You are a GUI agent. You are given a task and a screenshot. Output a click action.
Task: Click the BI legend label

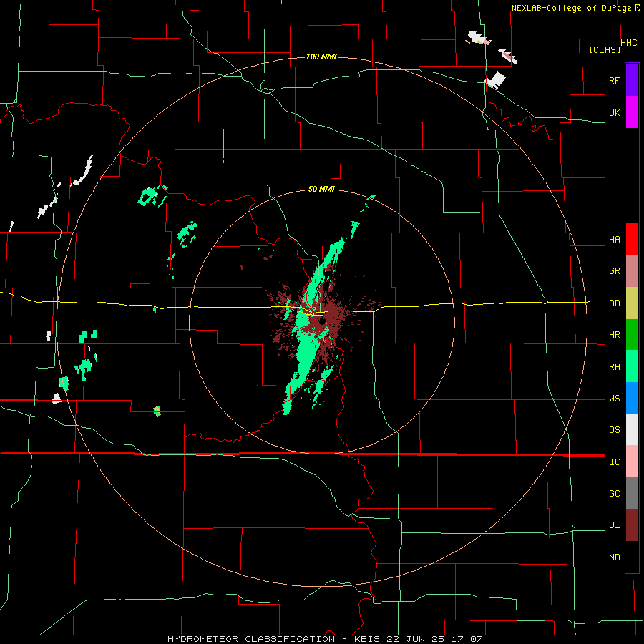click(614, 525)
